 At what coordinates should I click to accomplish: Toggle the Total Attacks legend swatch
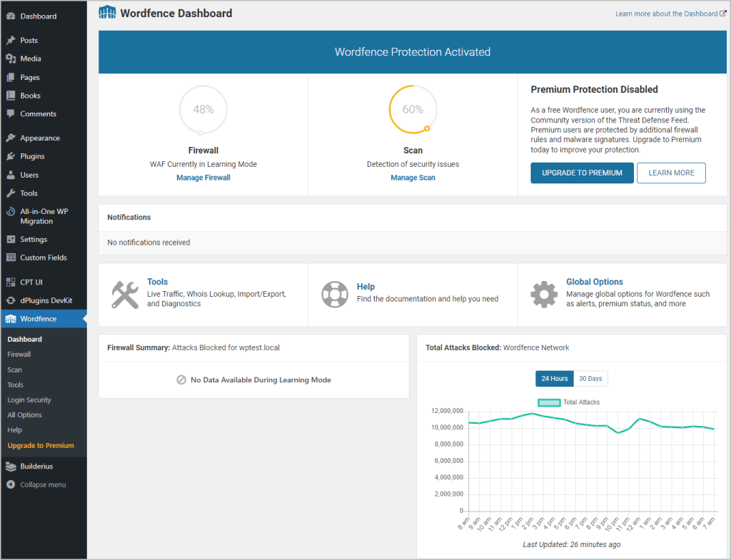[549, 402]
